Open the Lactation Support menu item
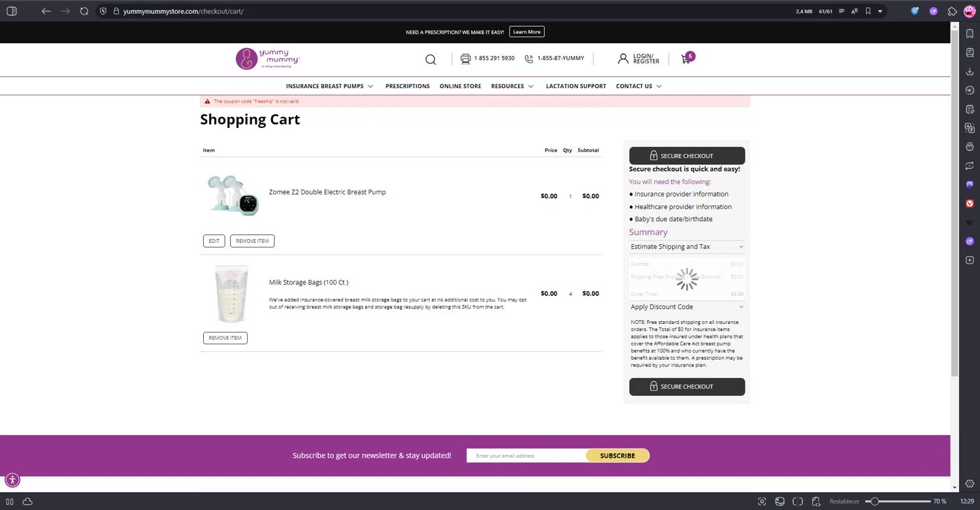The height and width of the screenshot is (510, 980). (576, 86)
